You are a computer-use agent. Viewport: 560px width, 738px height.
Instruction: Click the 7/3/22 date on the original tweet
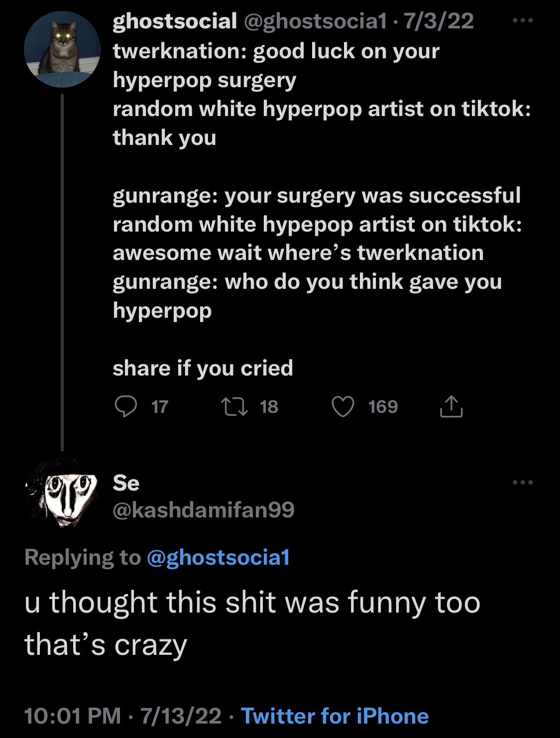[439, 21]
